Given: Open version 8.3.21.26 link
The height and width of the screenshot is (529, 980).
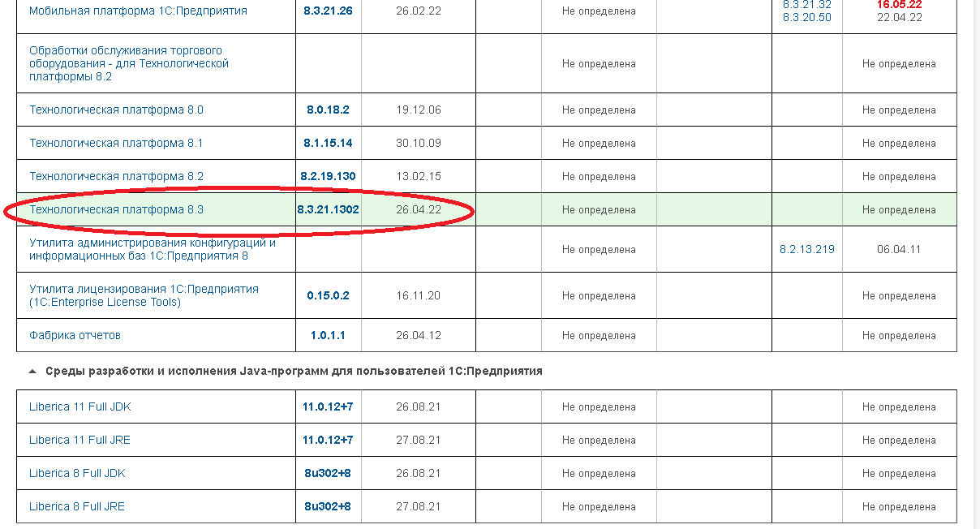Looking at the screenshot, I should click(x=328, y=11).
